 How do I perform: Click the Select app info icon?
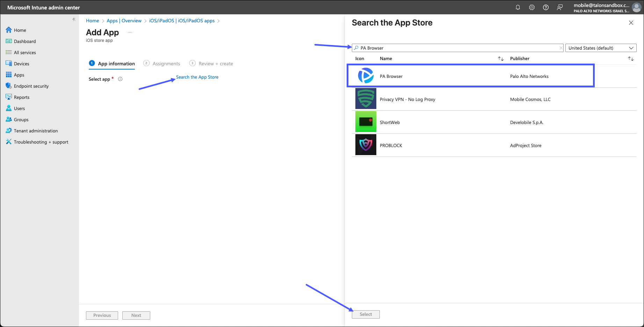120,79
